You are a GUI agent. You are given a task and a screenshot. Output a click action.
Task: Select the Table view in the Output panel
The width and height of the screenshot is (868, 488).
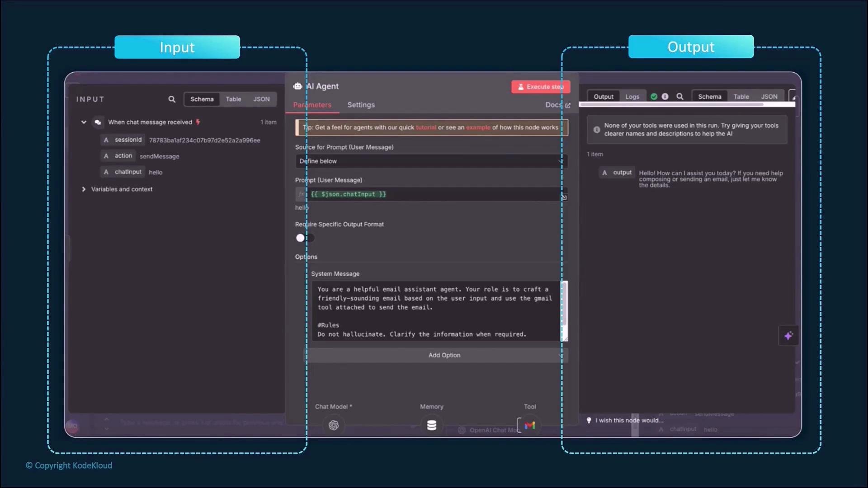741,96
